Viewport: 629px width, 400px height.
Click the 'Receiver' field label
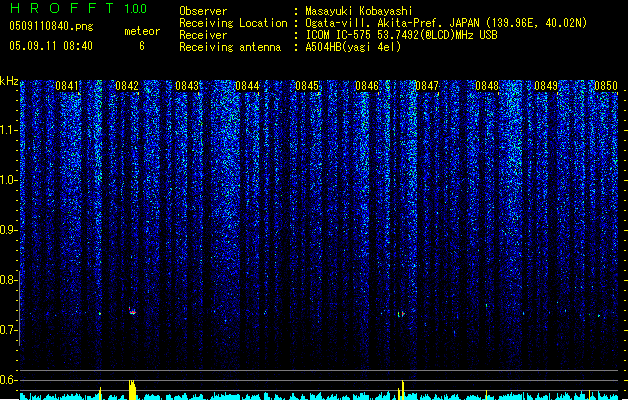(203, 35)
